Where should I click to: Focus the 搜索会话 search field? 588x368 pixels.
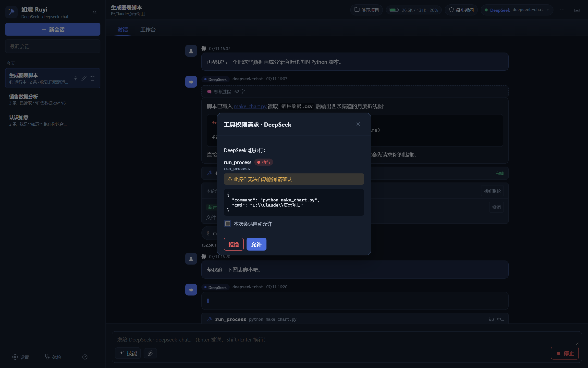(53, 46)
